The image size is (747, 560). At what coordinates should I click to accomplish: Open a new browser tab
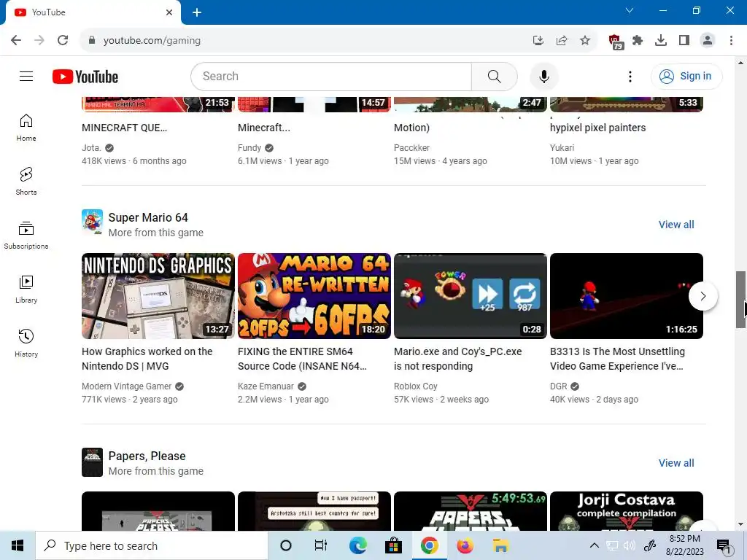(197, 12)
